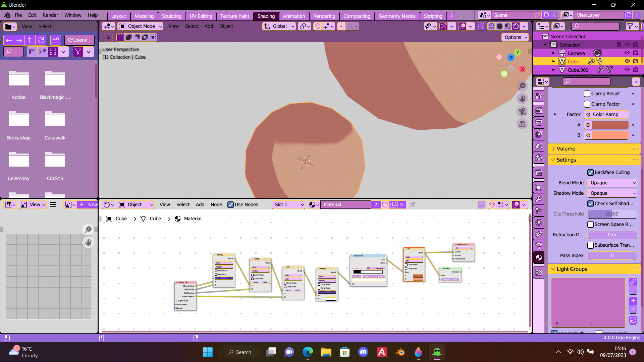Image resolution: width=644 pixels, height=362 pixels.
Task: Open the Object Mode dropdown
Action: (140, 26)
